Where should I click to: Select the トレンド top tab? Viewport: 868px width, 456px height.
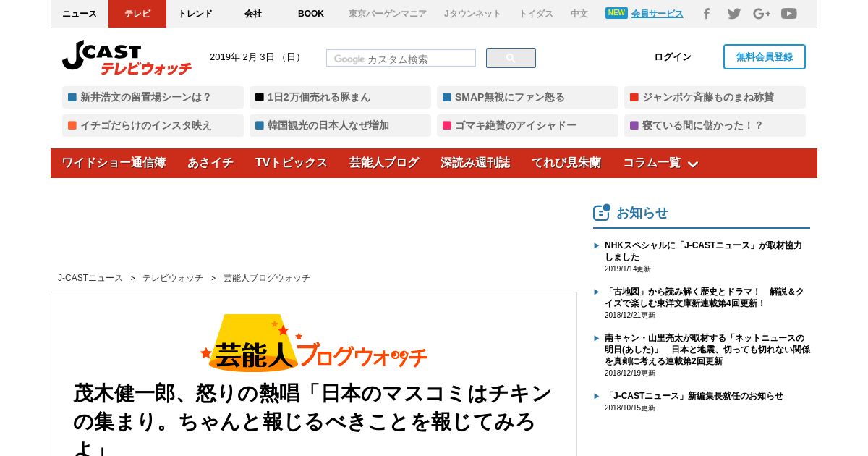click(x=195, y=14)
